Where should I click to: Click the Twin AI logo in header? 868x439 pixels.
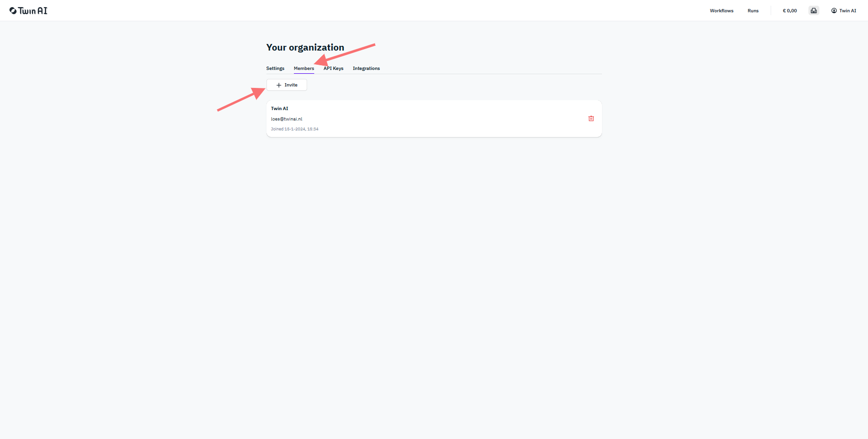click(28, 10)
